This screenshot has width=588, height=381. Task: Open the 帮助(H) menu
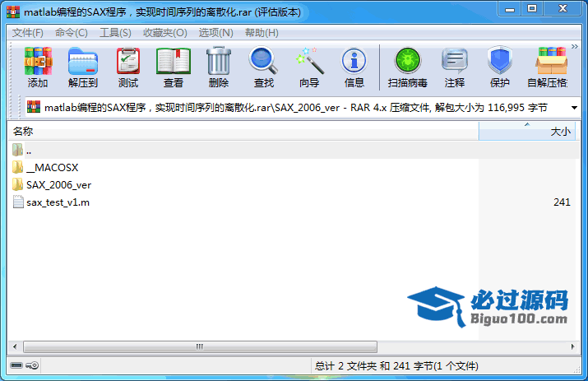click(x=262, y=33)
